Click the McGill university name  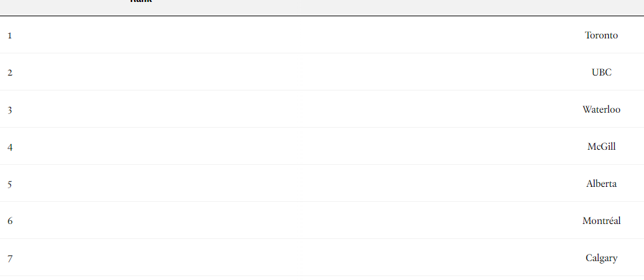(x=601, y=147)
